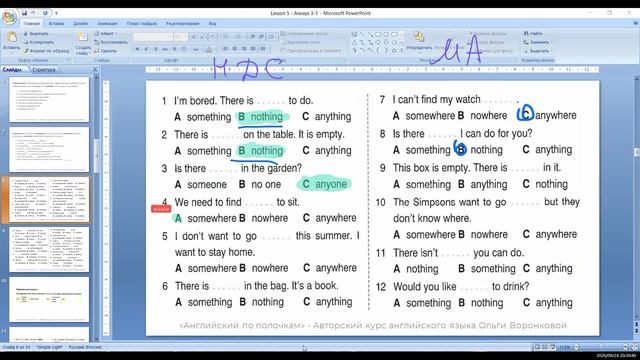
Task: Click Формат по образцу format painter
Action: coord(46,51)
